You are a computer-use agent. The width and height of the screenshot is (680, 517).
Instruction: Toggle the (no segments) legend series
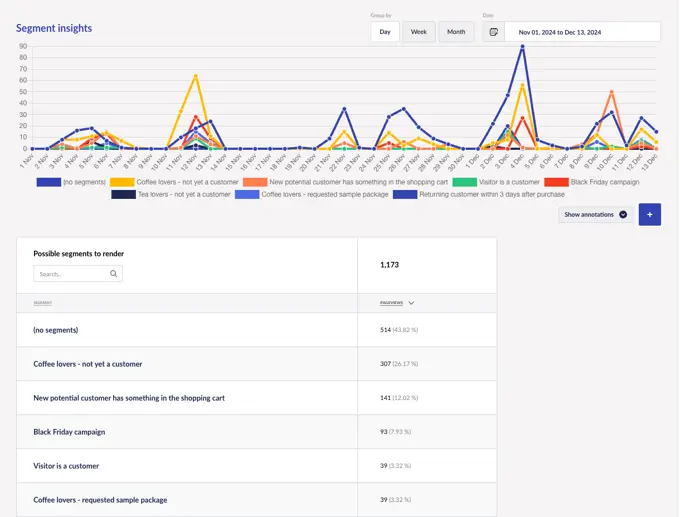coord(49,182)
